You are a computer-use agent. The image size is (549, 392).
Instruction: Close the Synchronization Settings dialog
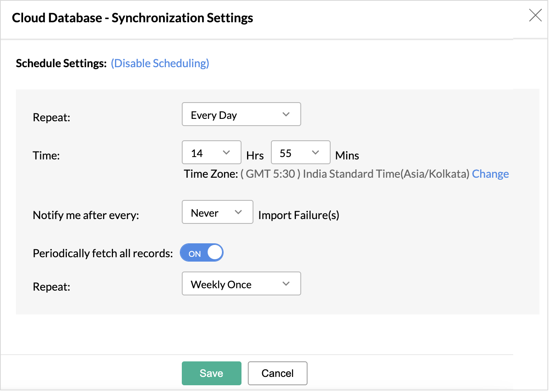click(535, 16)
